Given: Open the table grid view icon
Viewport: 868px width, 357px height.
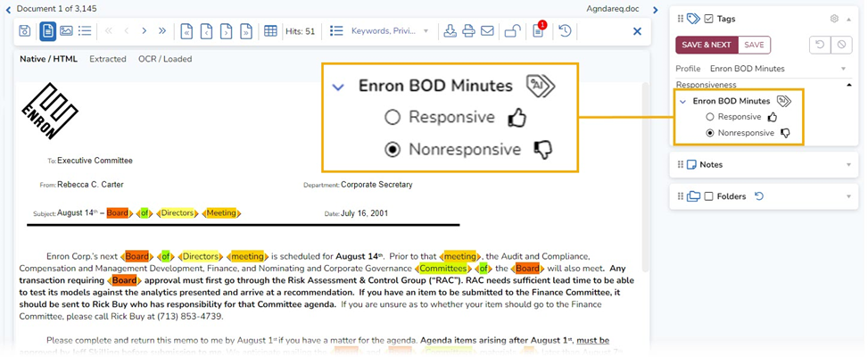Looking at the screenshot, I should 270,31.
